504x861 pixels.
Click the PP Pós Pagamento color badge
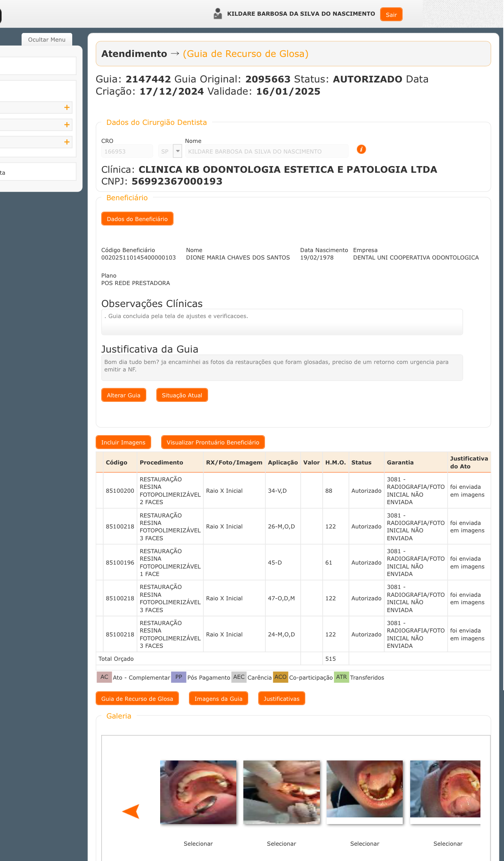click(x=179, y=677)
